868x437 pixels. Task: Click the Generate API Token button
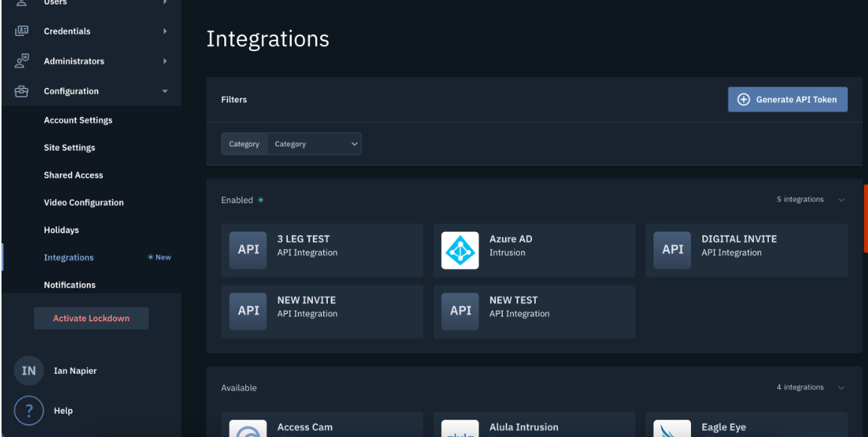[x=787, y=100]
